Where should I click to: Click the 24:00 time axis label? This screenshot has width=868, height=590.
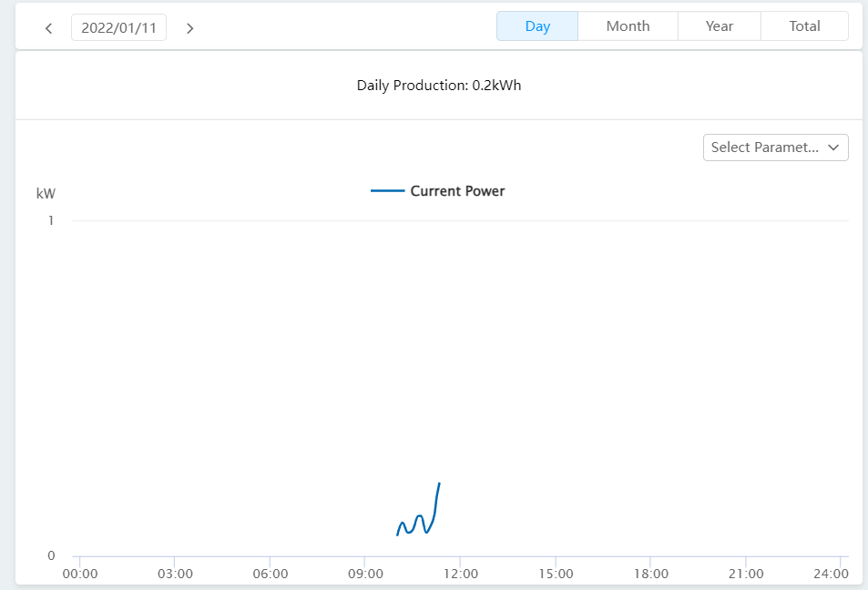click(x=832, y=574)
